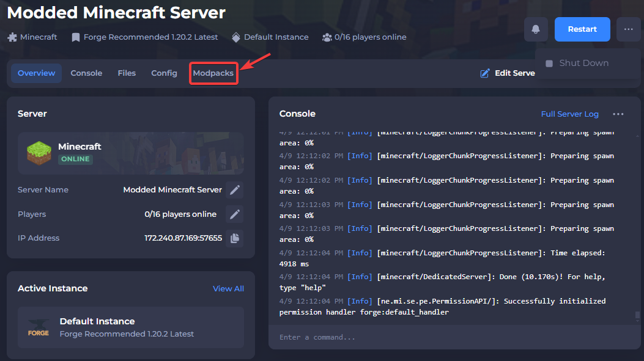Click the Restart button

[x=582, y=29]
